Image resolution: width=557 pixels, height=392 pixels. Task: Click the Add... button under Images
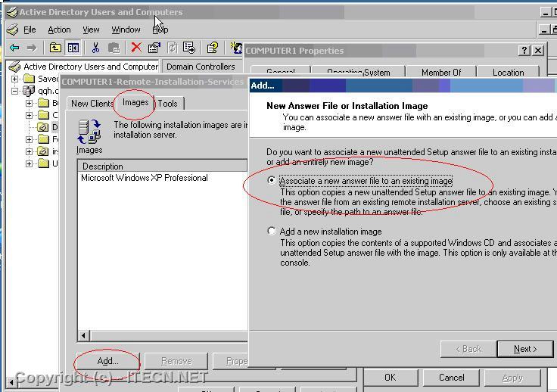point(107,361)
